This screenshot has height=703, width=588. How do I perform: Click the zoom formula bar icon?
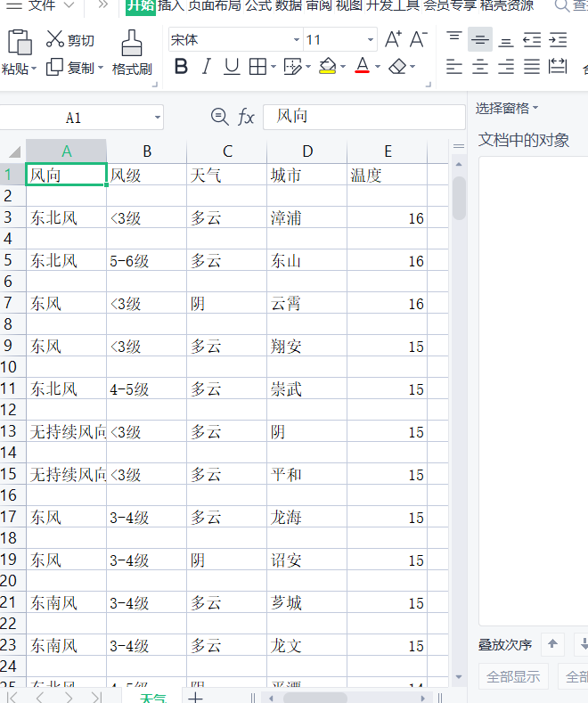(x=219, y=117)
